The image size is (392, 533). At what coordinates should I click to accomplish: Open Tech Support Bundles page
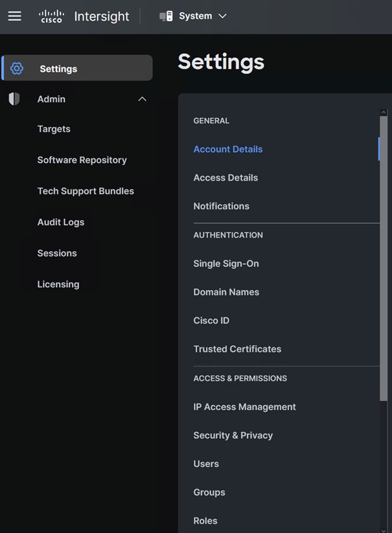point(86,191)
